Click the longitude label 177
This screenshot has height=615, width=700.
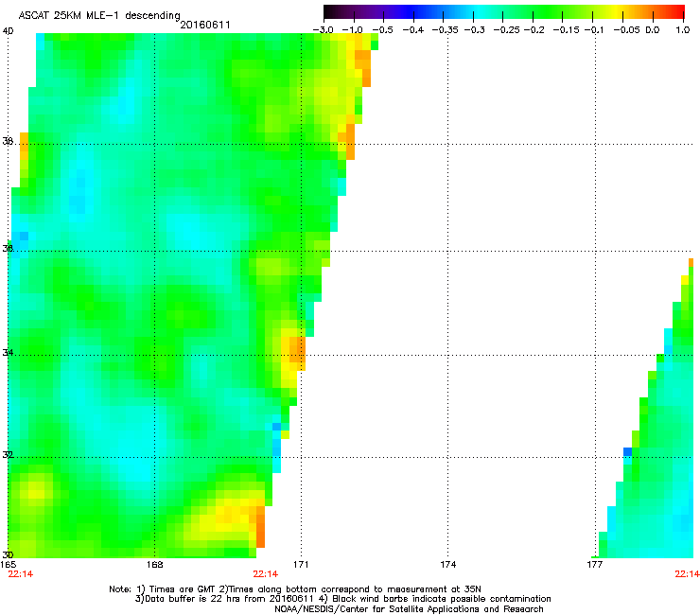[x=595, y=565]
